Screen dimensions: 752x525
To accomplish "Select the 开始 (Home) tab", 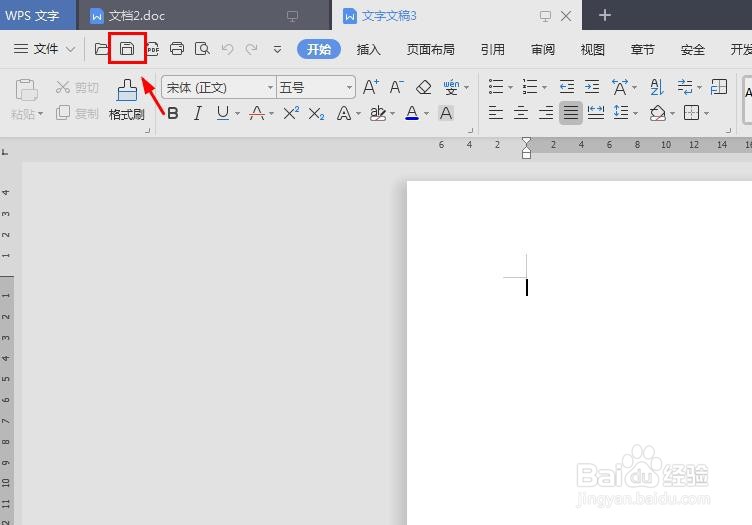I will (x=319, y=49).
